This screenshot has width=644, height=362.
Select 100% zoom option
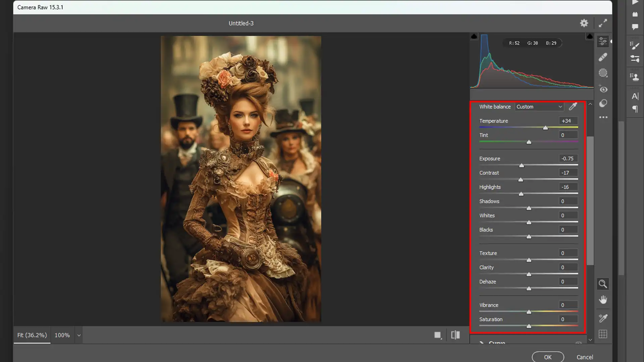pyautogui.click(x=62, y=335)
